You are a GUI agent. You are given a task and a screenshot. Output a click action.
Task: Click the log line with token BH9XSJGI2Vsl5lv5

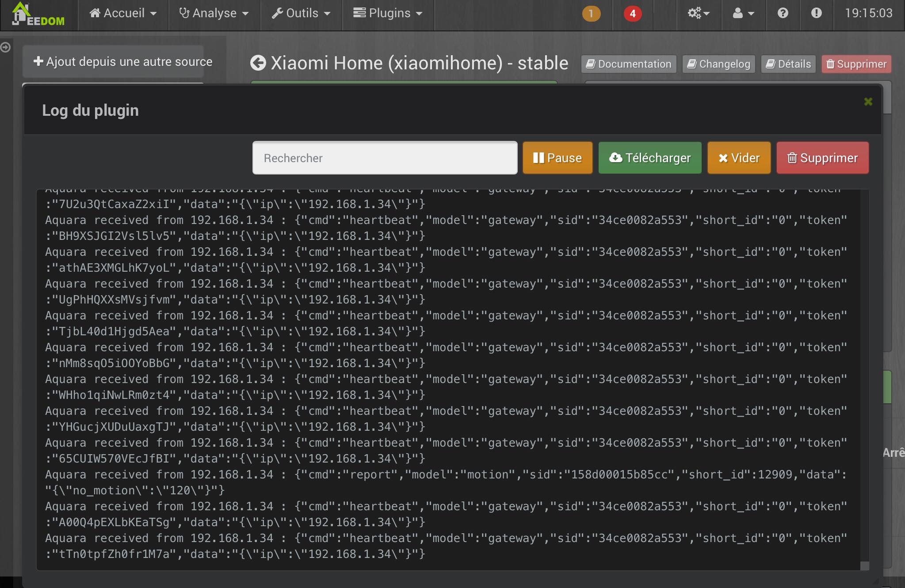[x=235, y=236]
